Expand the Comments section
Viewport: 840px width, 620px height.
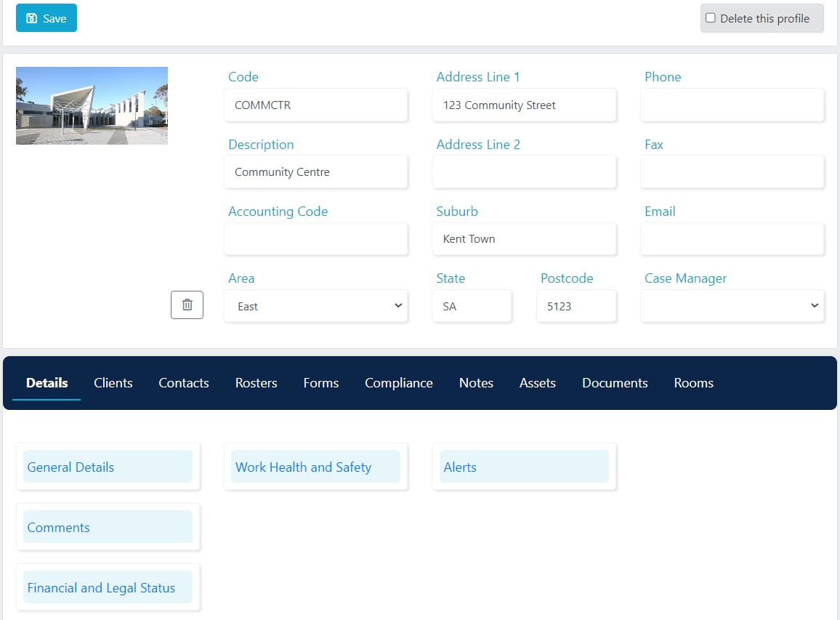coord(108,527)
